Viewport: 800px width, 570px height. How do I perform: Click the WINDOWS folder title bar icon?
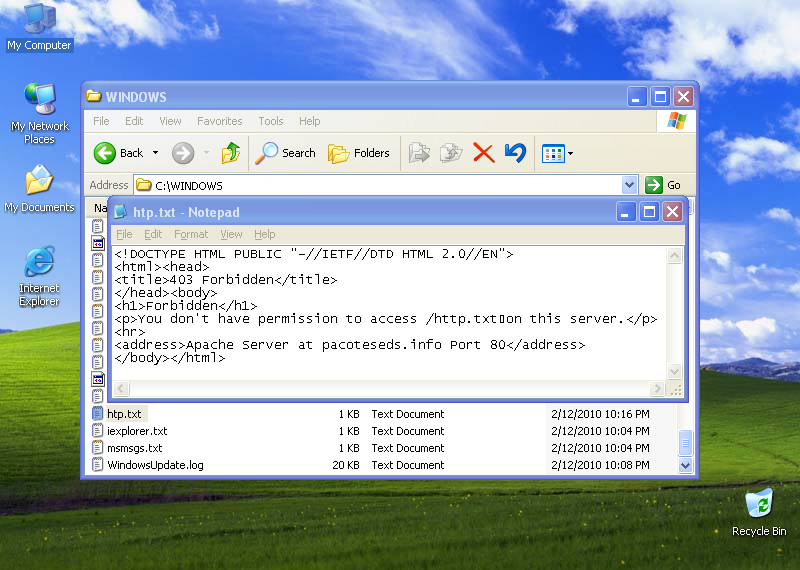coord(93,96)
